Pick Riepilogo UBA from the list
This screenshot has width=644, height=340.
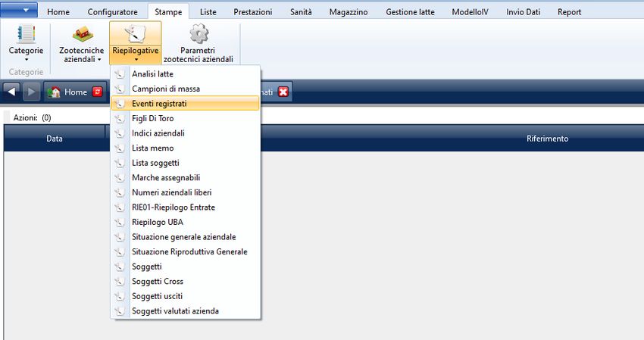tap(158, 222)
